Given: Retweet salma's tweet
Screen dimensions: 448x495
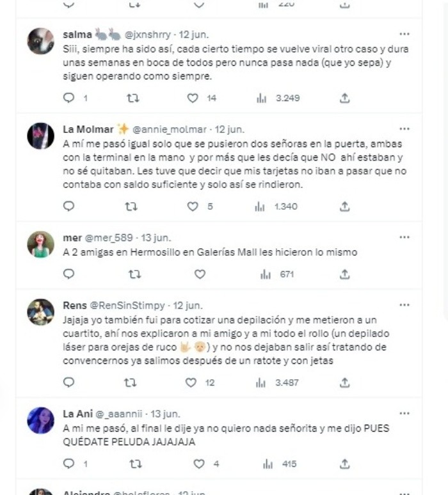Looking at the screenshot, I should (132, 98).
